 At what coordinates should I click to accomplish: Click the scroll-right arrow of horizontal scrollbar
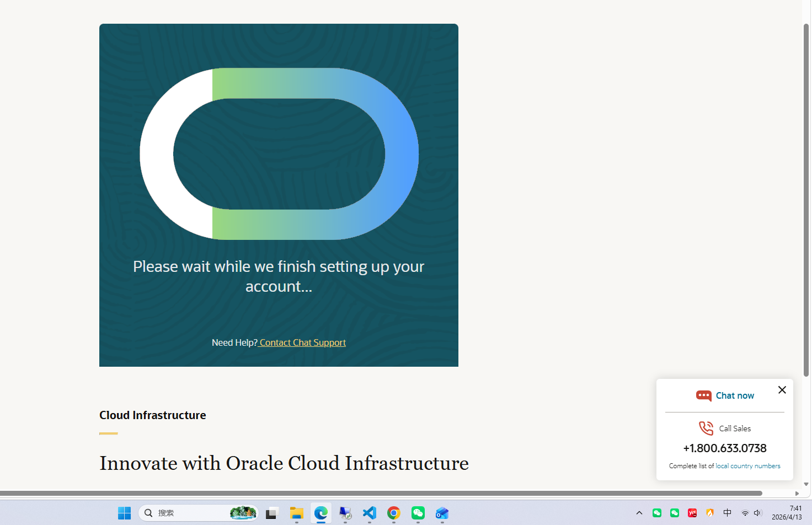[797, 493]
